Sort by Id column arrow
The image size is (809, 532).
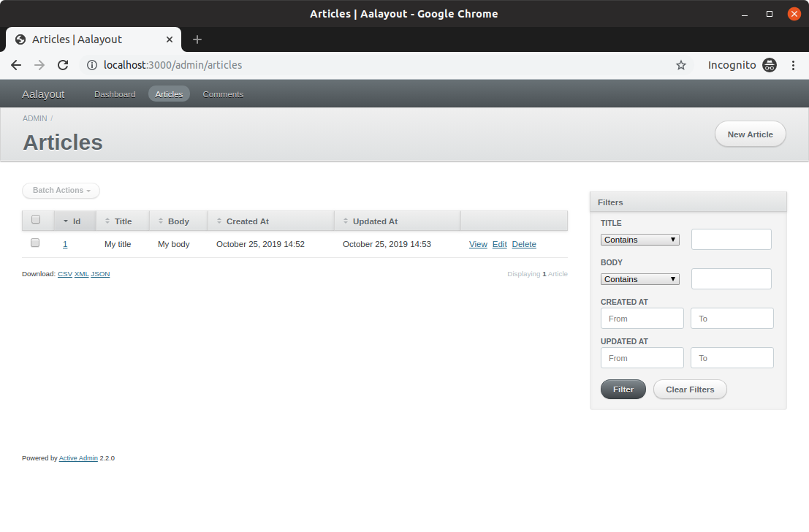pos(66,221)
